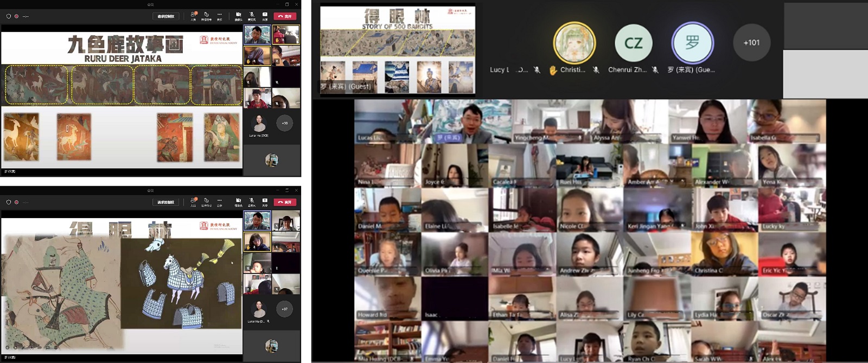Viewport: 868px width, 363px height.
Task: Select the presenter video thumbnail in the top meeting window
Action: point(257,35)
